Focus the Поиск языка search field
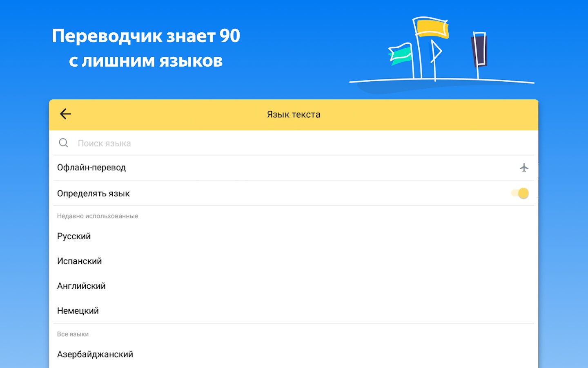The height and width of the screenshot is (368, 588). coord(294,143)
